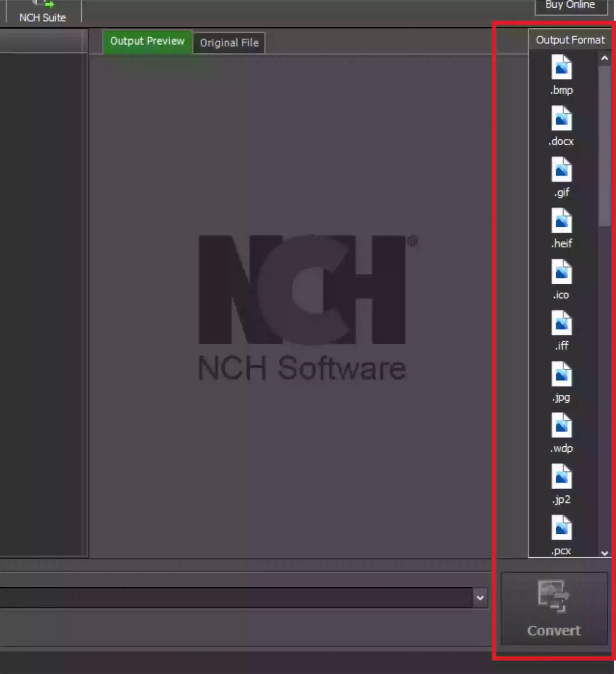Click the Convert button
Viewport: 616px width, 674px height.
(x=554, y=608)
